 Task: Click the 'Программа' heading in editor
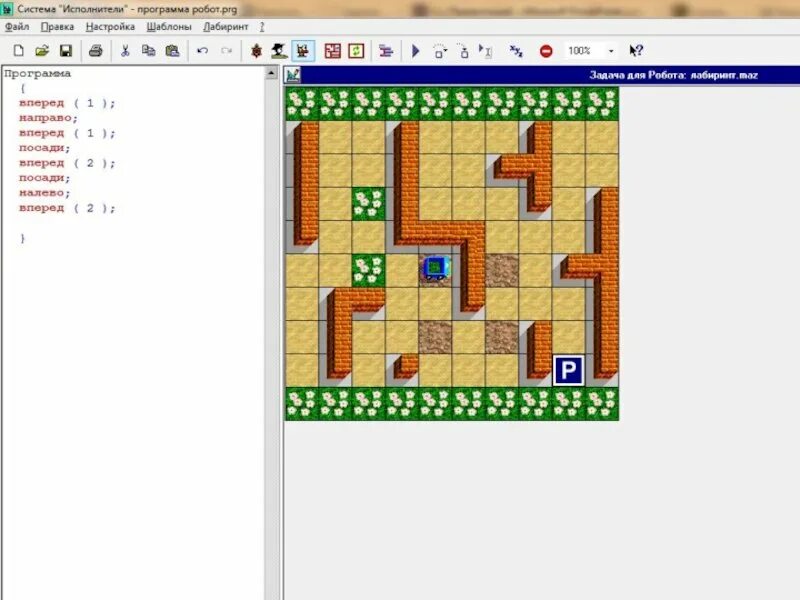37,73
